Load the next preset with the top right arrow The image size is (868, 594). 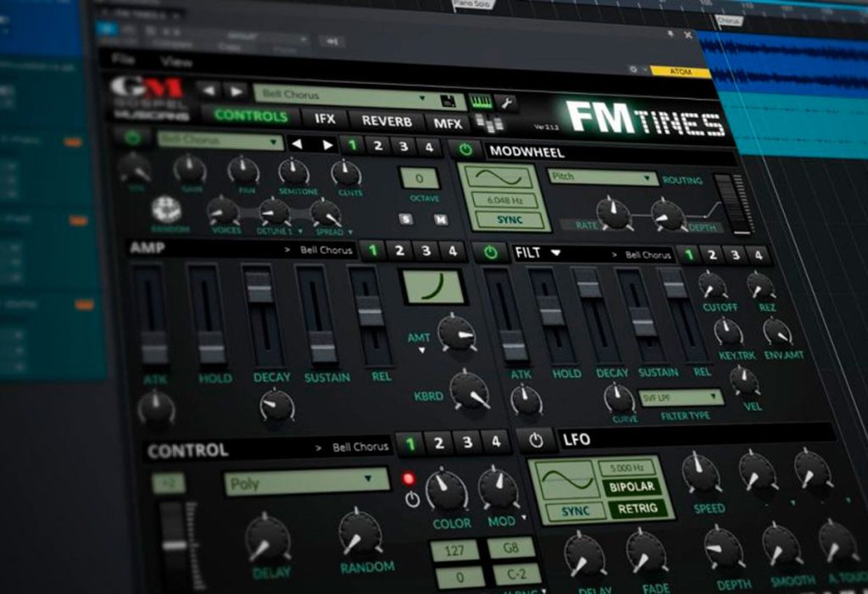tap(236, 92)
